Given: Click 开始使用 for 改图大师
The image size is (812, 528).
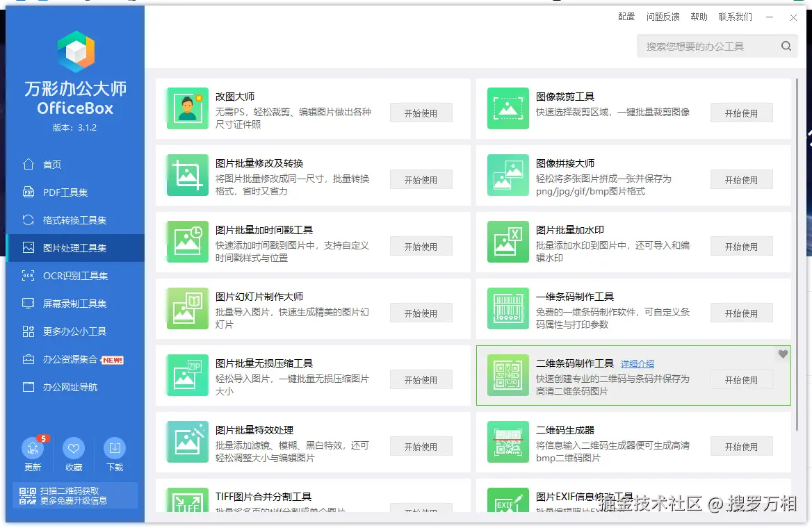Looking at the screenshot, I should (x=421, y=113).
